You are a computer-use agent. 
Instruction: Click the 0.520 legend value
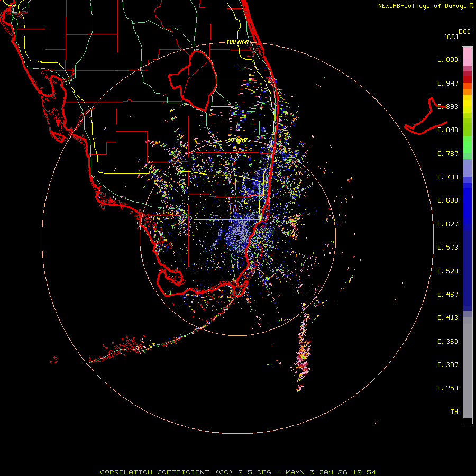pos(448,271)
